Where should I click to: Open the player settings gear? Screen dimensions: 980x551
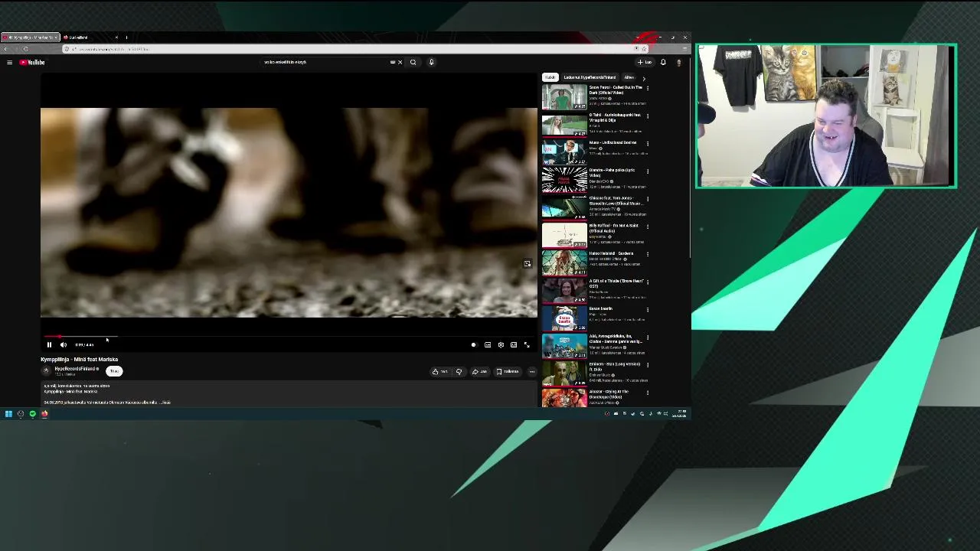point(501,345)
